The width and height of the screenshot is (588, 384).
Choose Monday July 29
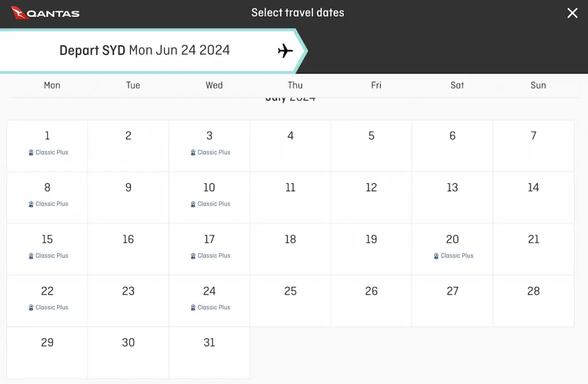click(x=47, y=353)
